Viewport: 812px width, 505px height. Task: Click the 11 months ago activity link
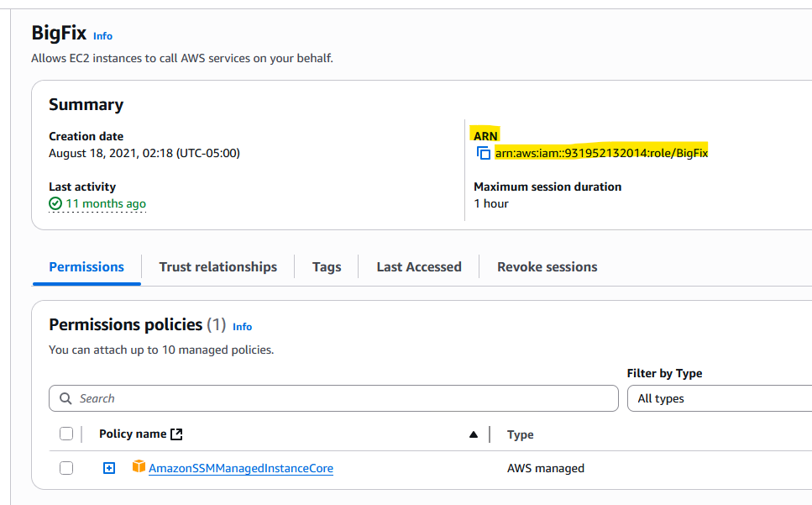point(106,203)
